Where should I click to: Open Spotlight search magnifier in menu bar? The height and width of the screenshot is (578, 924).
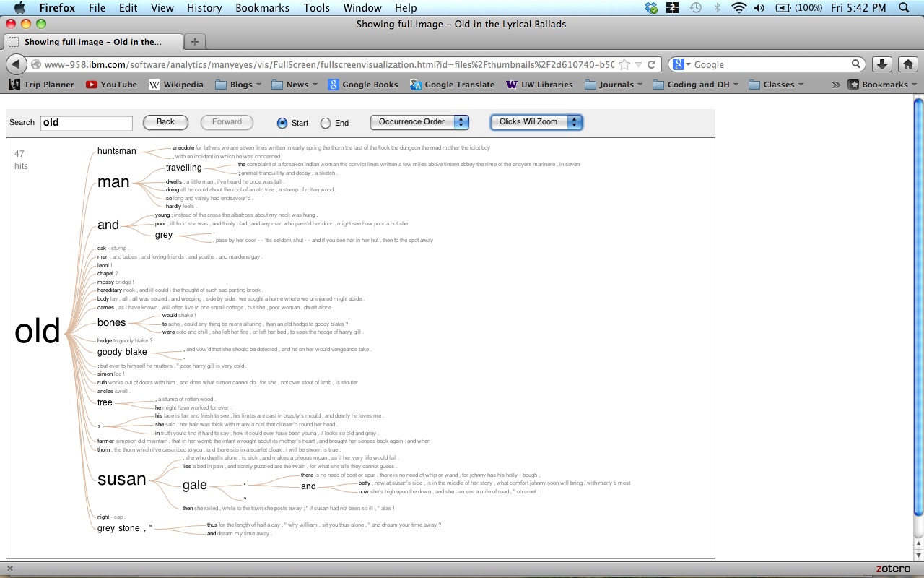(x=905, y=8)
